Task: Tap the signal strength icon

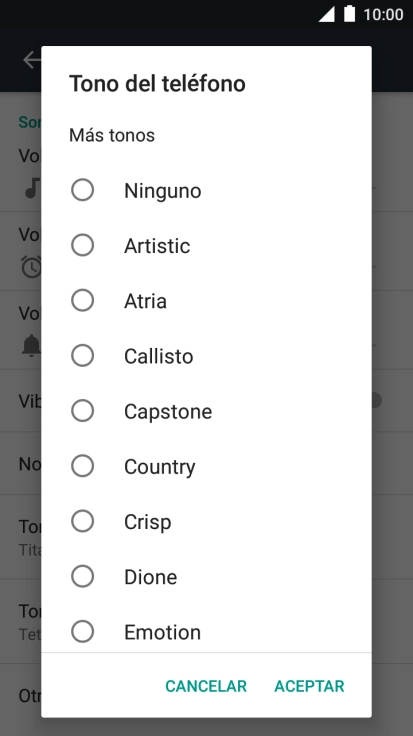Action: 327,14
